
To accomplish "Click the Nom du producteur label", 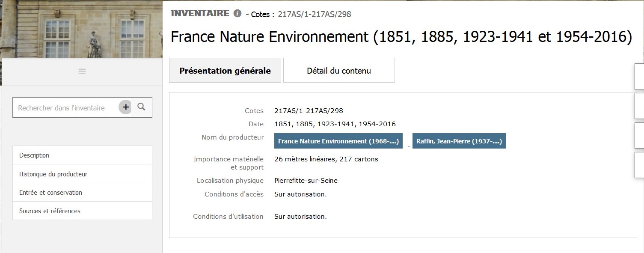I will [x=233, y=137].
